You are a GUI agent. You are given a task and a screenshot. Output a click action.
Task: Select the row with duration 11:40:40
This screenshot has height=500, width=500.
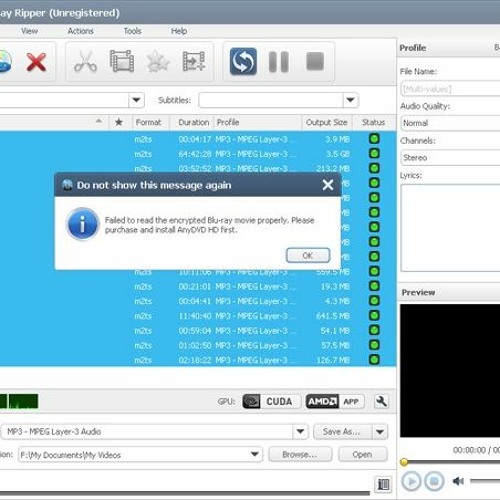[198, 316]
